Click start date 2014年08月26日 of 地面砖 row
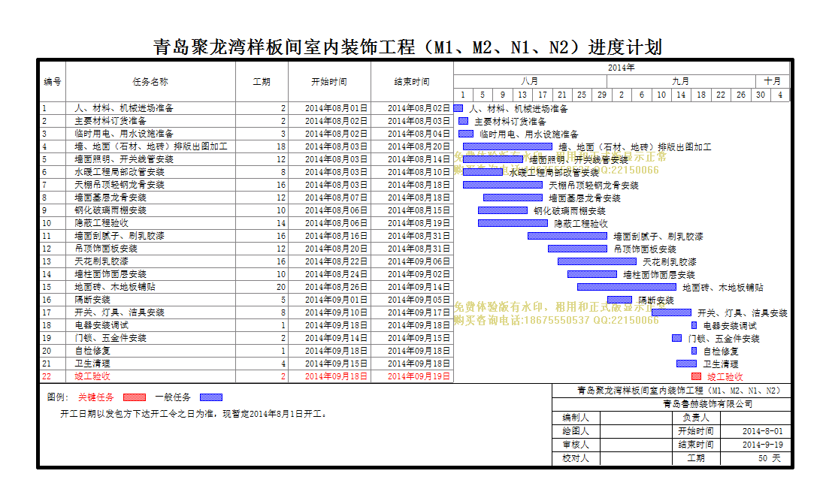 point(336,287)
